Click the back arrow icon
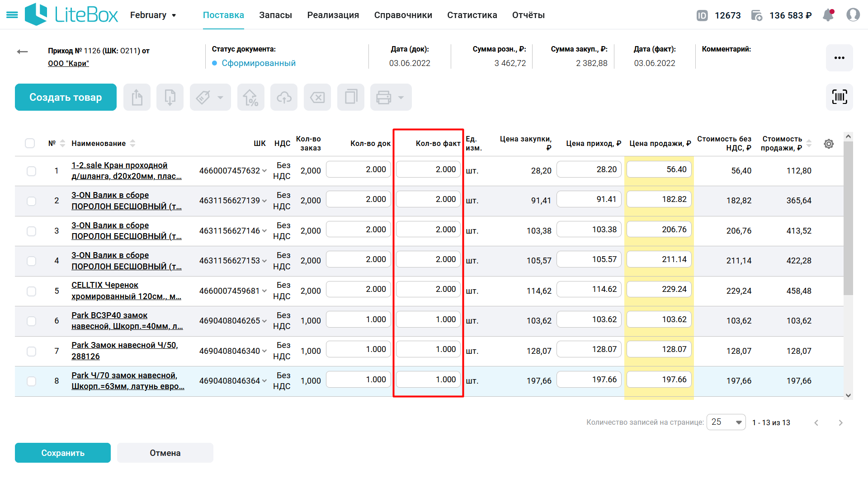The width and height of the screenshot is (868, 488). click(x=22, y=52)
